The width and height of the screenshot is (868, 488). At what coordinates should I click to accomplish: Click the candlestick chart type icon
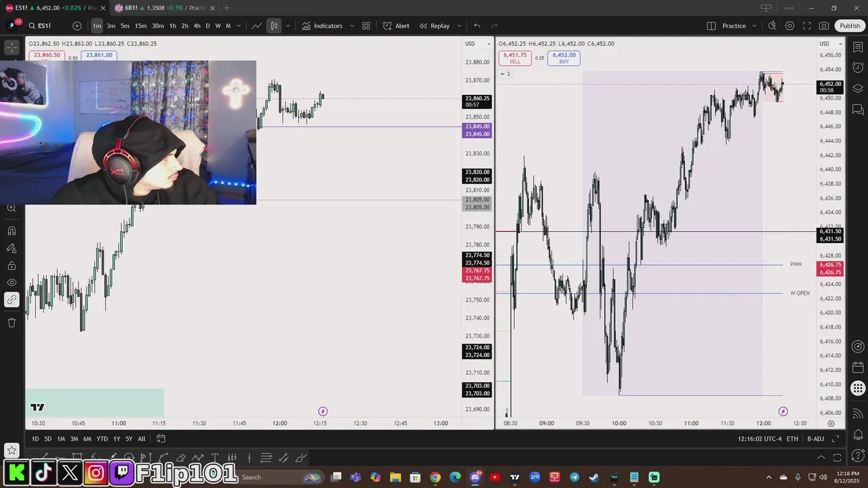click(274, 26)
